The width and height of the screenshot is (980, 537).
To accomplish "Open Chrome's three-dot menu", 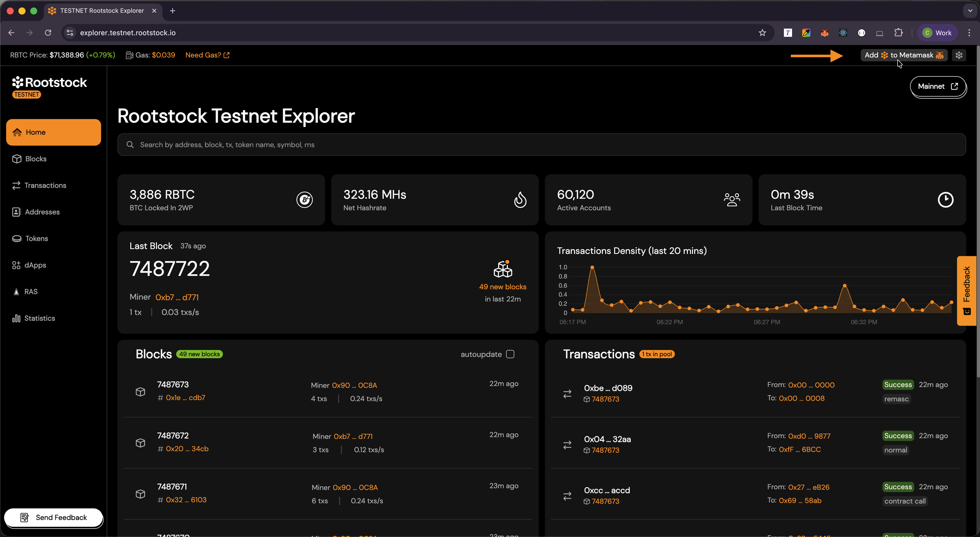I will [969, 33].
